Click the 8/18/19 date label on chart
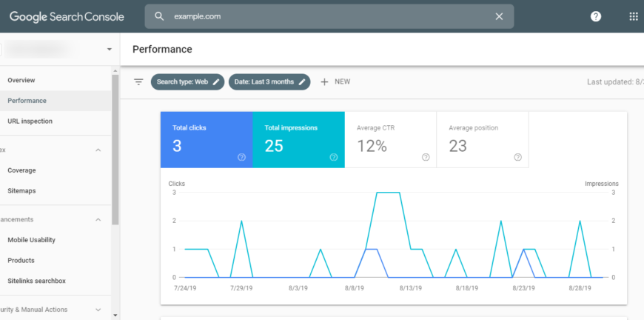 tap(467, 288)
